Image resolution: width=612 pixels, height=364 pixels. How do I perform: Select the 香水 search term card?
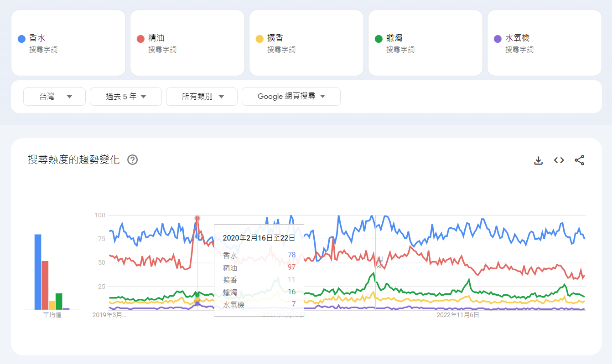tap(68, 43)
